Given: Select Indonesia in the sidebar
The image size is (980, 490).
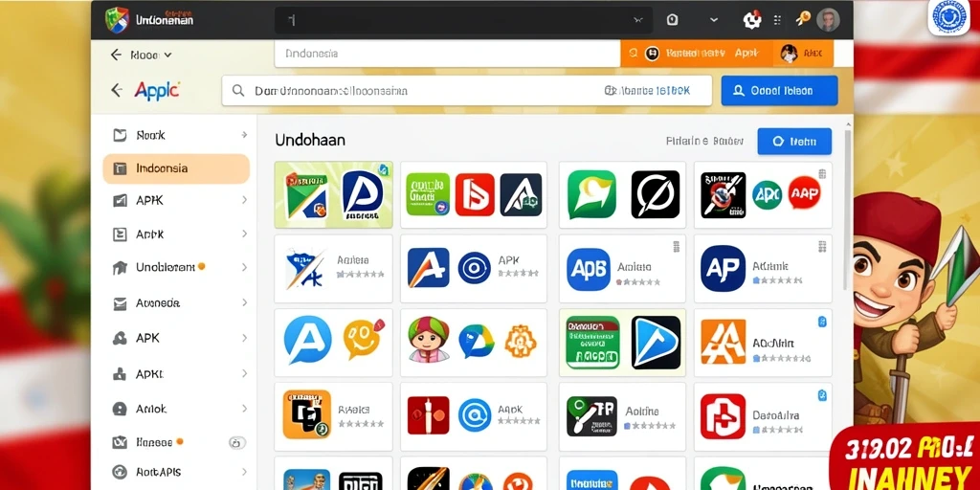Looking at the screenshot, I should (176, 168).
